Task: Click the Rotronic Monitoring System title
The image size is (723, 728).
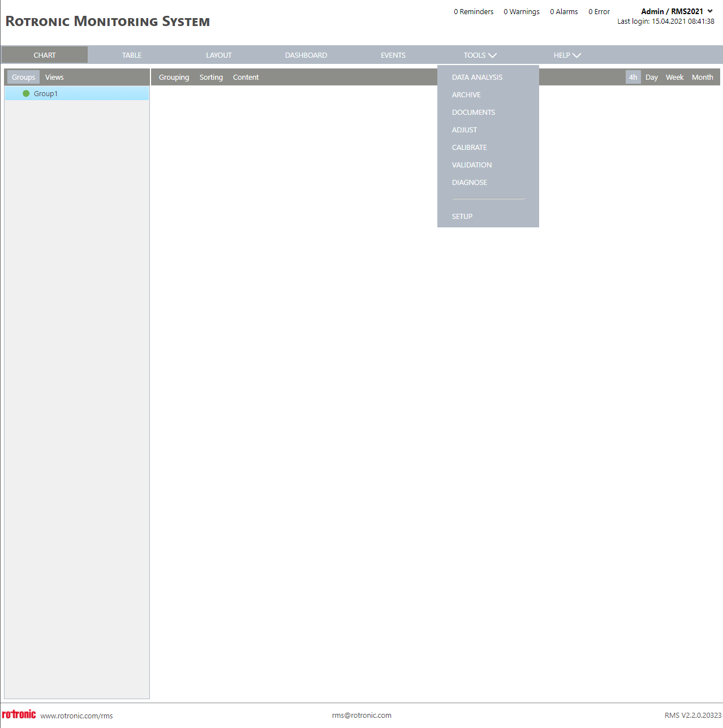Action: (107, 21)
